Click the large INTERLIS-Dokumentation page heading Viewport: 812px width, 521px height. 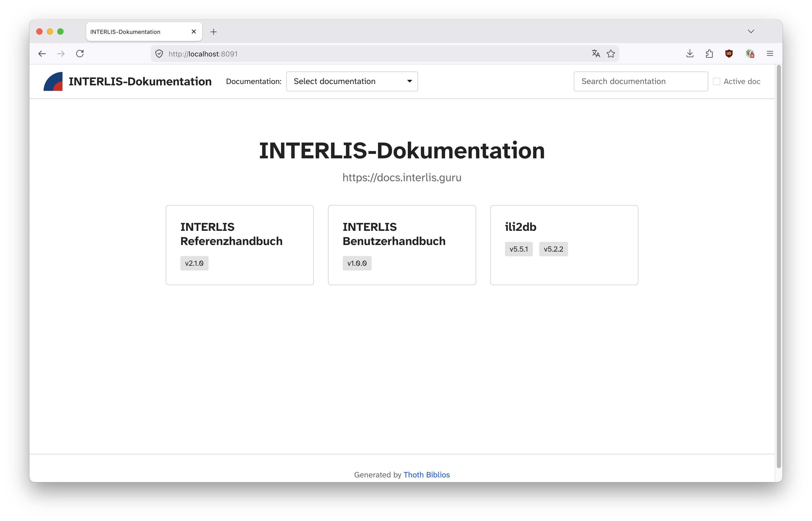(402, 150)
